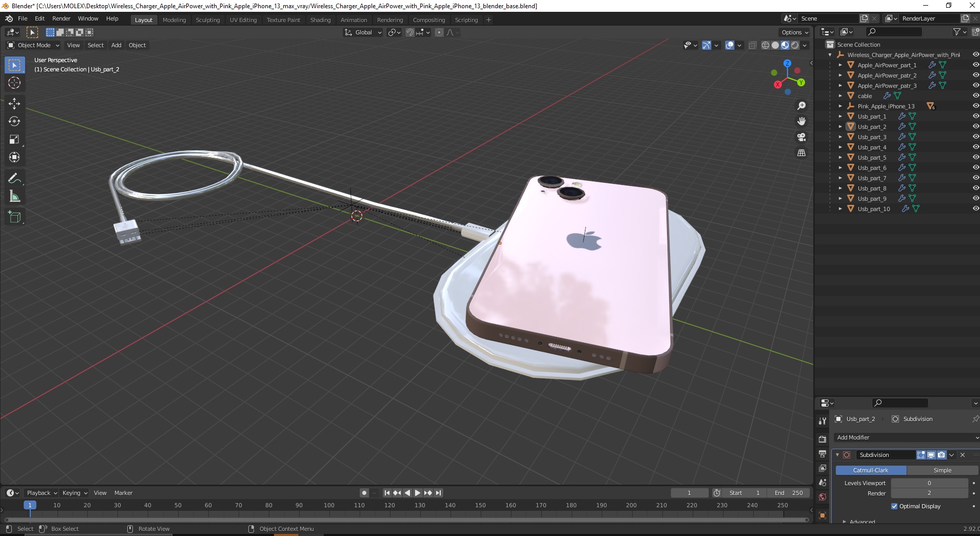Viewport: 980px width, 536px height.
Task: Select the Add Cube tool
Action: (14, 217)
